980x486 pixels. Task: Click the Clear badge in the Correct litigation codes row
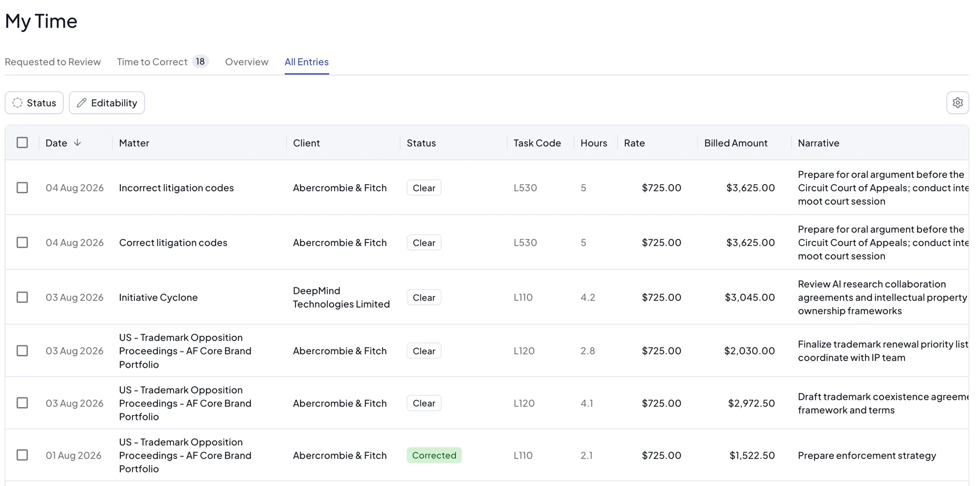(x=424, y=243)
